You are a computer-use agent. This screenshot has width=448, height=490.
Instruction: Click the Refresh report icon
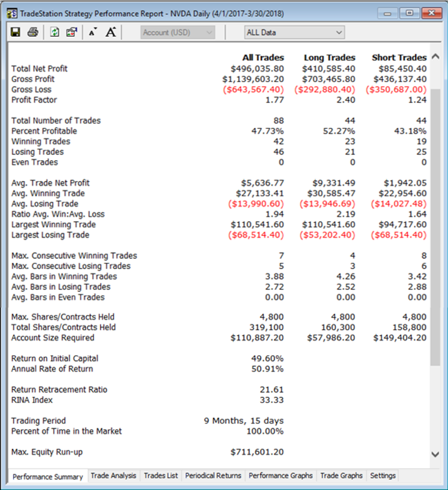55,32
